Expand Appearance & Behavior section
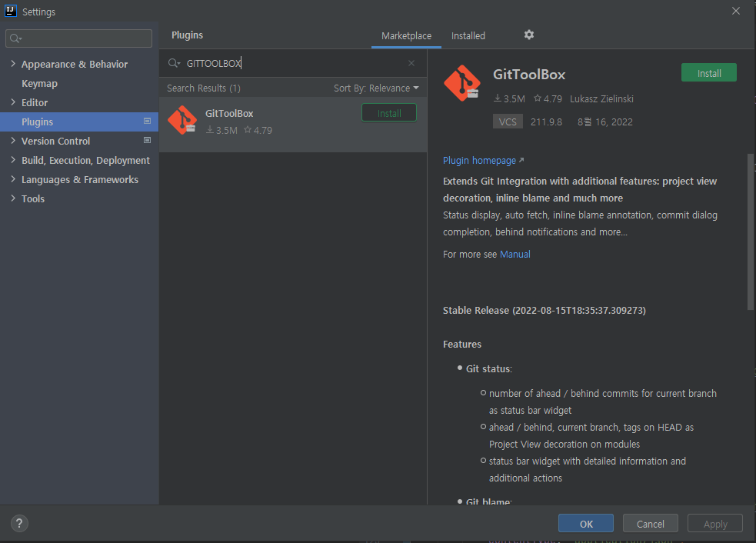The width and height of the screenshot is (756, 543). click(x=13, y=64)
